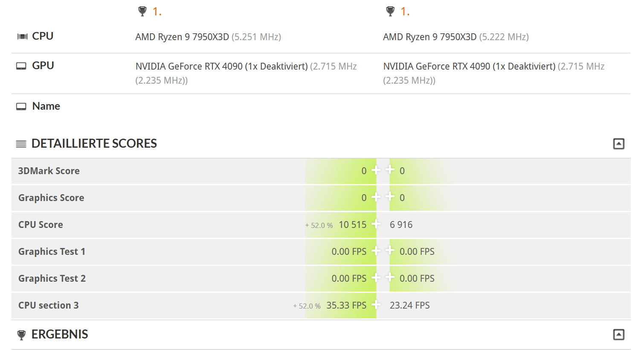
Task: Click the 35.33 FPS value
Action: pos(346,305)
